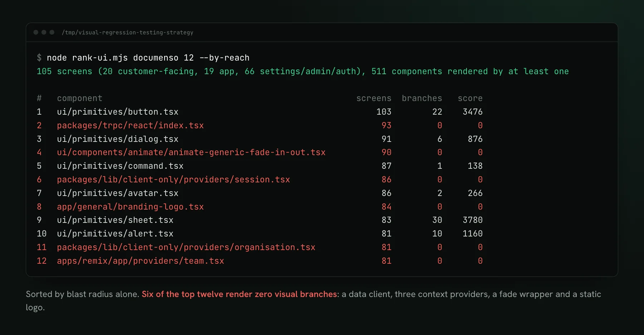Click score value 876 for dialog.tsx
This screenshot has height=335, width=644.
coord(475,139)
